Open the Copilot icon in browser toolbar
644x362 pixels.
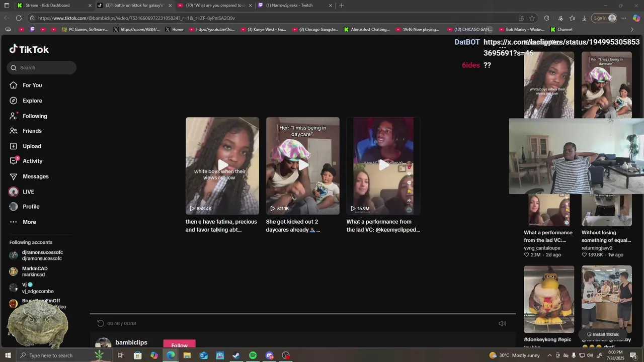click(636, 18)
